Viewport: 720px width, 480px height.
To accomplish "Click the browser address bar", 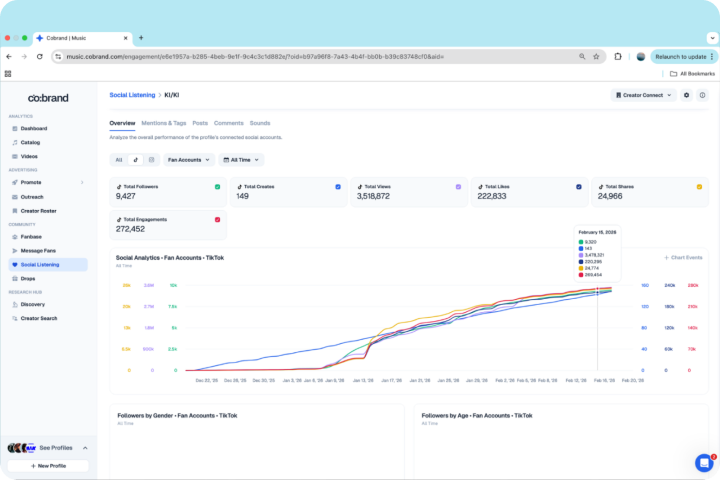I will [300, 56].
